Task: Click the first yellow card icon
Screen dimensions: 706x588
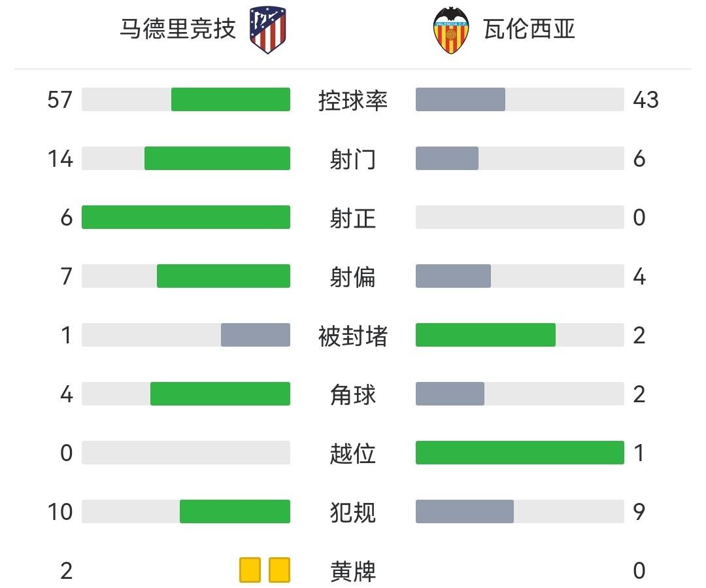Action: 250,570
